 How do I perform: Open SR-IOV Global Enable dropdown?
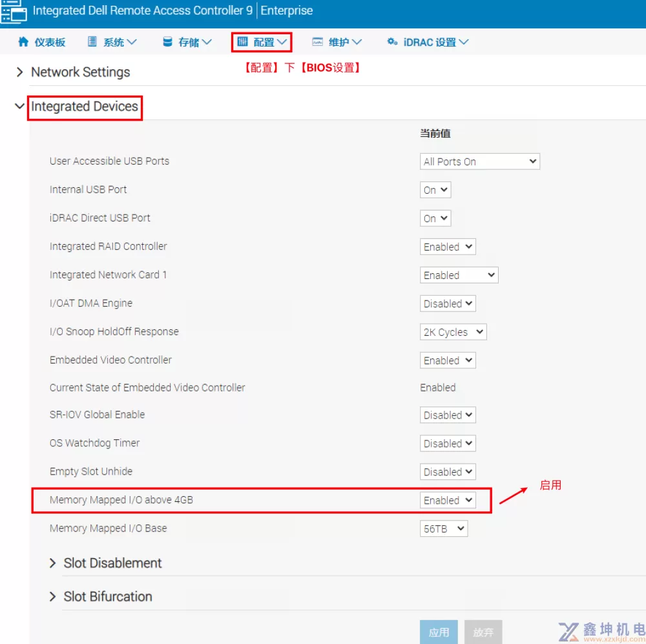click(x=448, y=415)
